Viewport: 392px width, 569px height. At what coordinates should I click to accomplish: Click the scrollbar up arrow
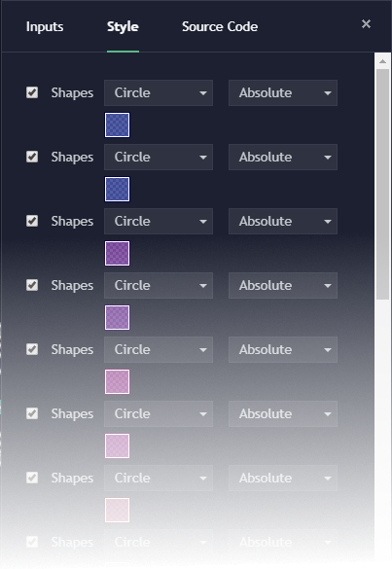tap(382, 61)
